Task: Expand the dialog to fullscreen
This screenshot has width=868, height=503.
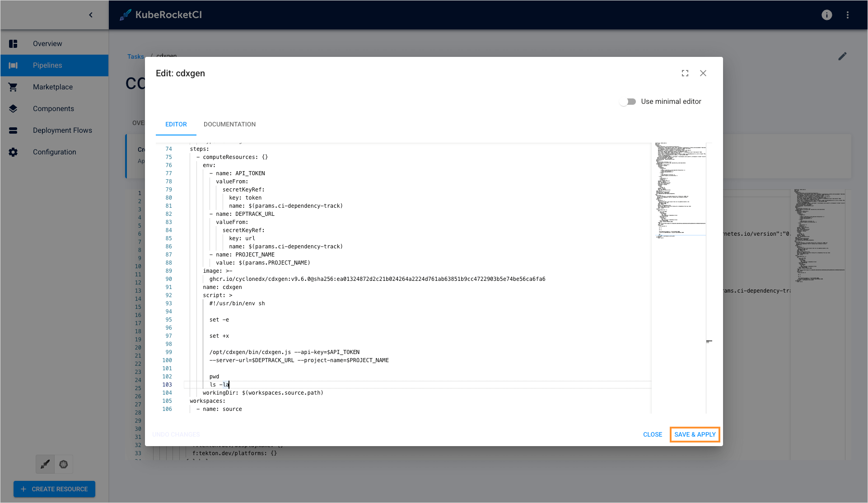Action: pos(685,73)
